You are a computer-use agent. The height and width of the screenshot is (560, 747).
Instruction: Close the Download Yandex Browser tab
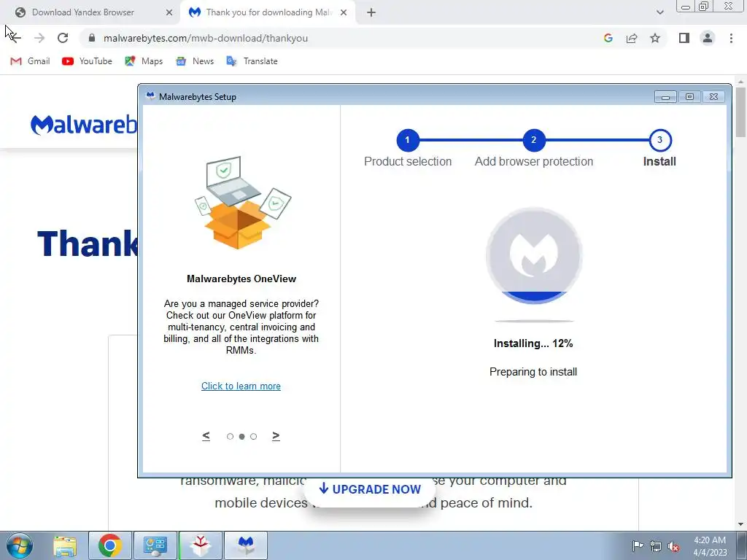169,12
